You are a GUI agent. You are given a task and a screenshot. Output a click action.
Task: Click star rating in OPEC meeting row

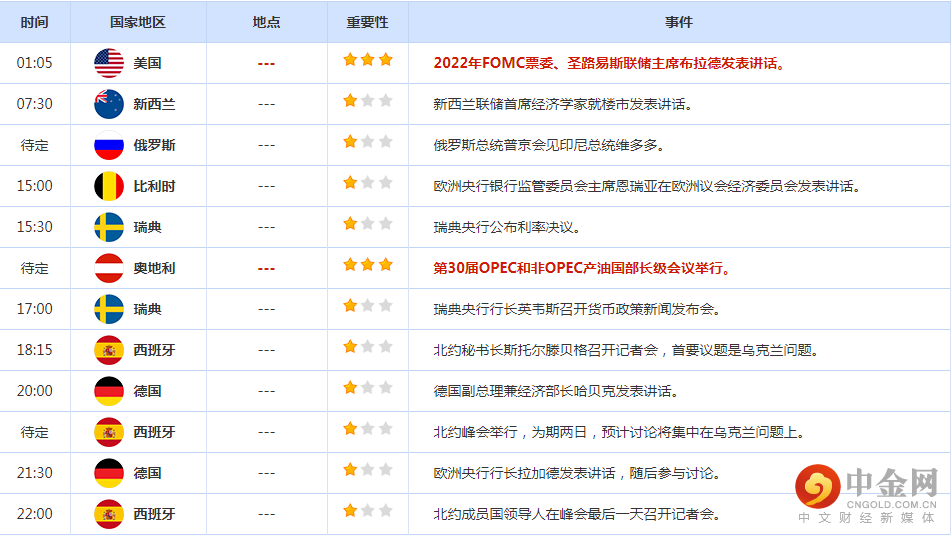368,265
